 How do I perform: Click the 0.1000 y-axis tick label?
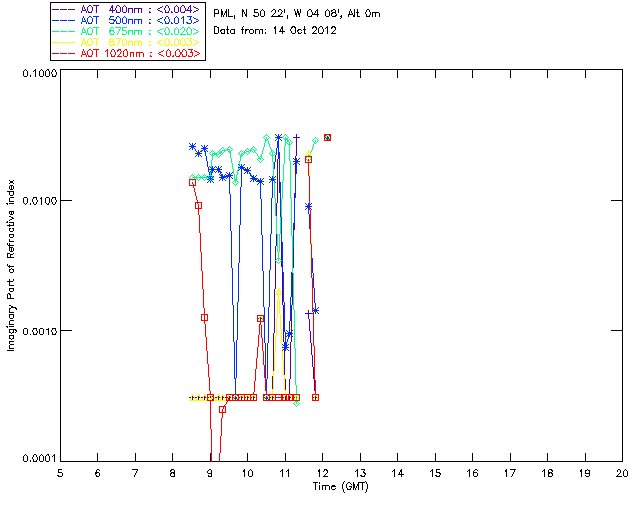coord(39,73)
